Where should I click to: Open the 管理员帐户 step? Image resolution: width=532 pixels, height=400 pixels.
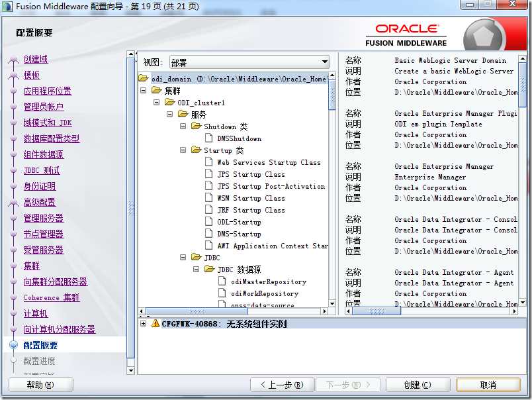pyautogui.click(x=44, y=107)
